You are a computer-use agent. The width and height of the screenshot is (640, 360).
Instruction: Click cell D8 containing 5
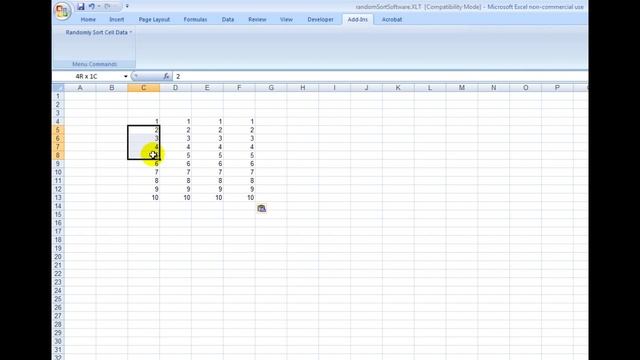[x=176, y=156]
